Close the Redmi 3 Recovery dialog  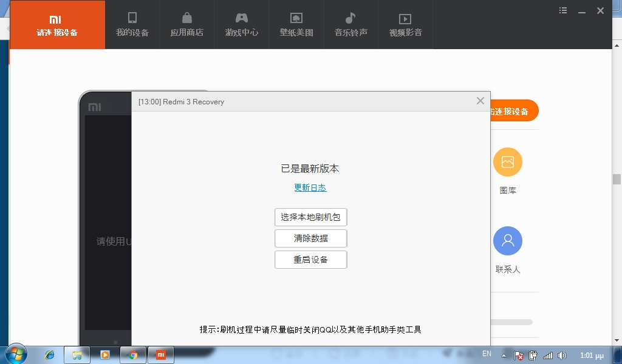pos(480,101)
